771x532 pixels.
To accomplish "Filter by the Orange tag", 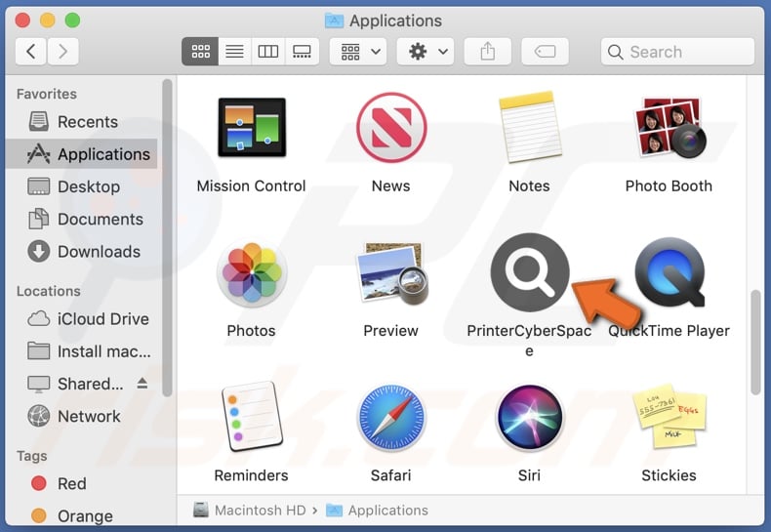I will pyautogui.click(x=82, y=515).
